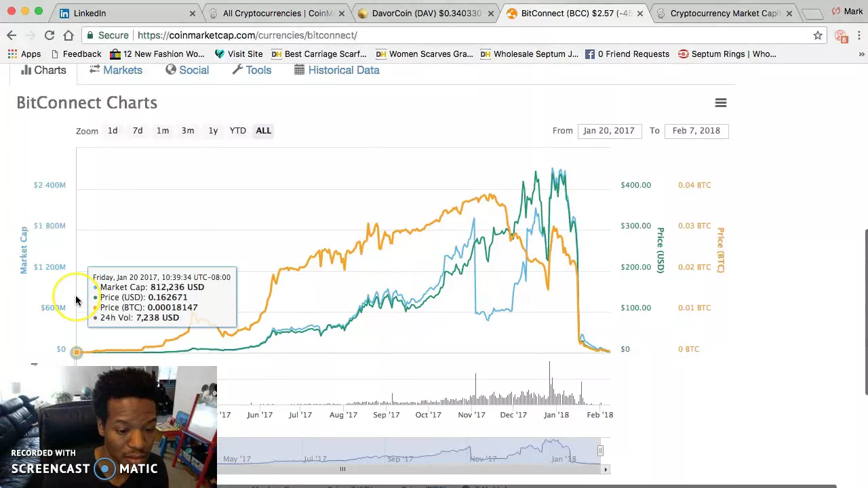This screenshot has width=868, height=488.
Task: Open the Markets section tab
Action: pyautogui.click(x=116, y=70)
